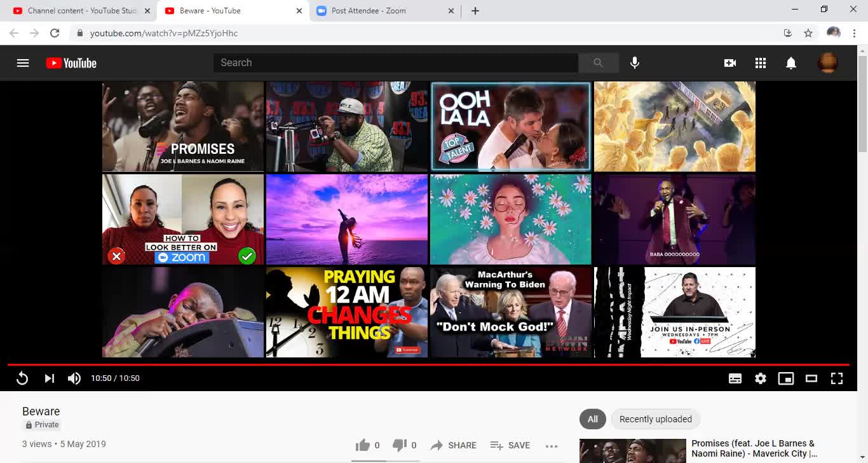Click the '3 views • 5 May 2019' text
Screen dimensions: 868x463
64,444
